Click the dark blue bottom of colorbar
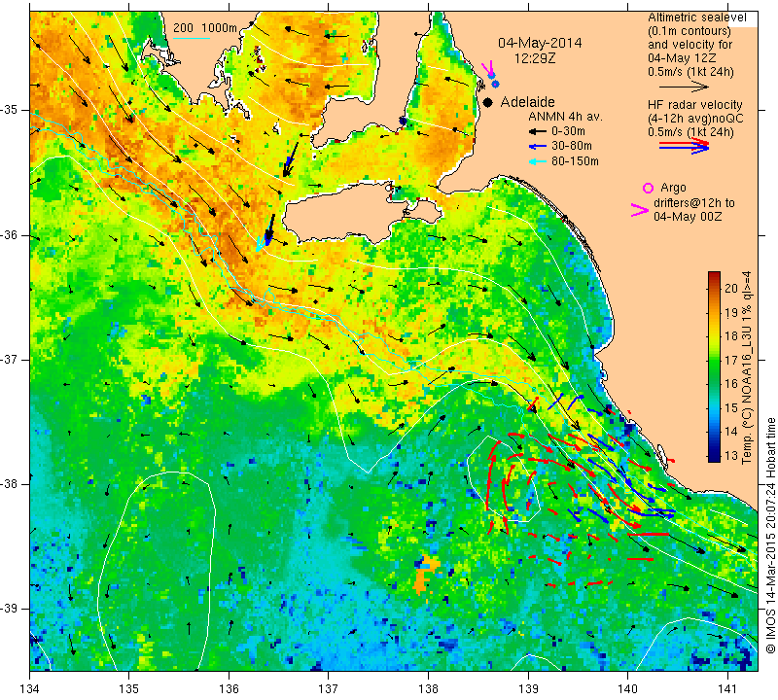 pos(714,457)
